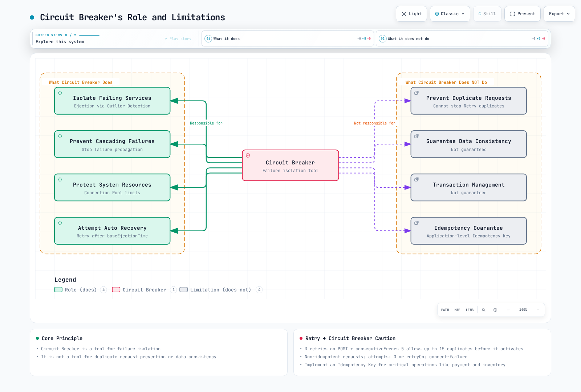Toggle the Limitation (does not) legend entry
Screen dimensions: 581x392
221,290
